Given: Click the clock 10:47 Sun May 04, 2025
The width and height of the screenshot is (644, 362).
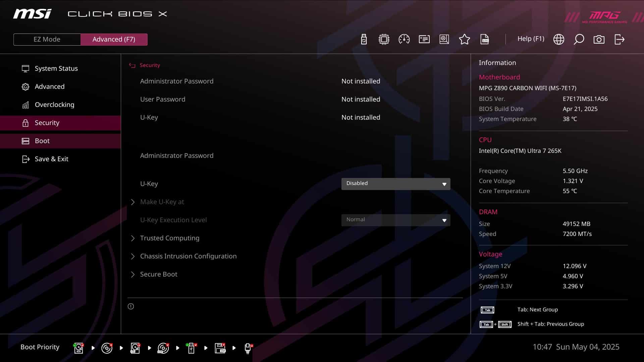Looking at the screenshot, I should pyautogui.click(x=576, y=347).
